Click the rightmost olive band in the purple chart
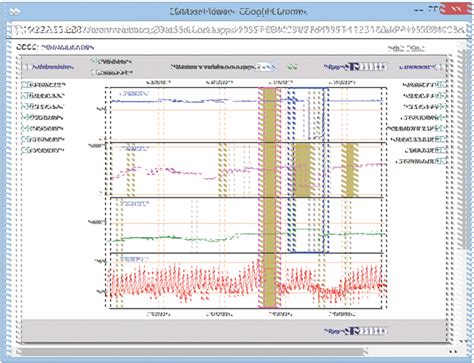The image size is (474, 363). click(x=349, y=170)
